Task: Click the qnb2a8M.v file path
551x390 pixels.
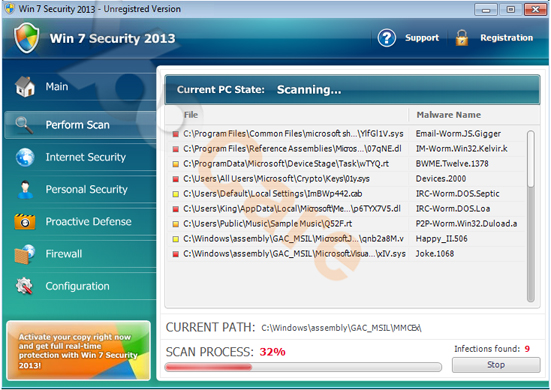Action: (293, 239)
